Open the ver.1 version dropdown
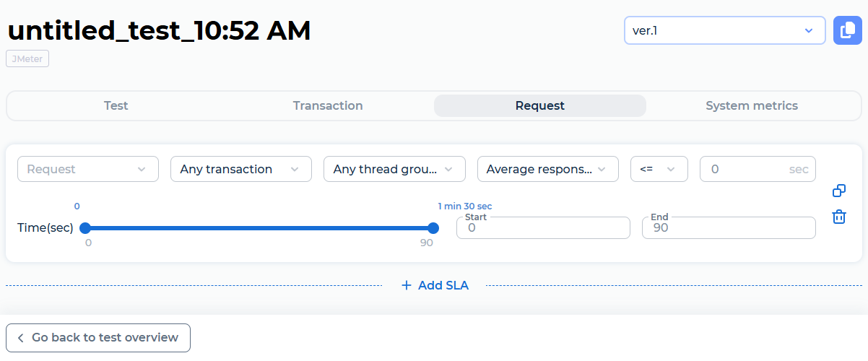Viewport: 868px width, 361px height. [x=724, y=31]
